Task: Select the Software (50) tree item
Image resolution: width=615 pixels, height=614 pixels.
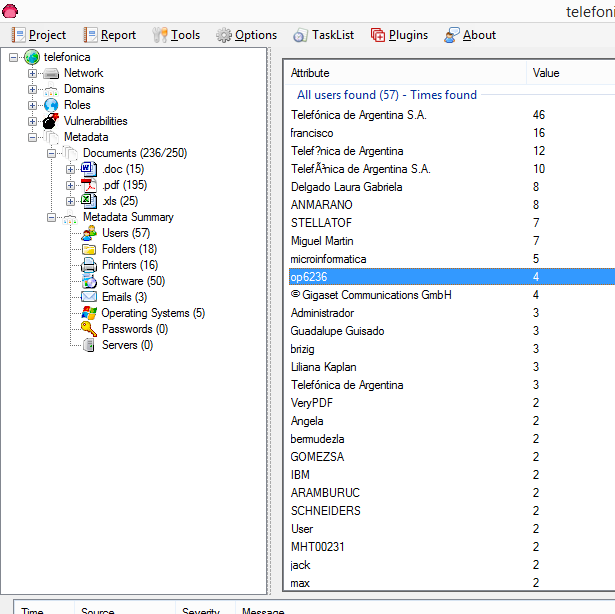Action: 133,281
